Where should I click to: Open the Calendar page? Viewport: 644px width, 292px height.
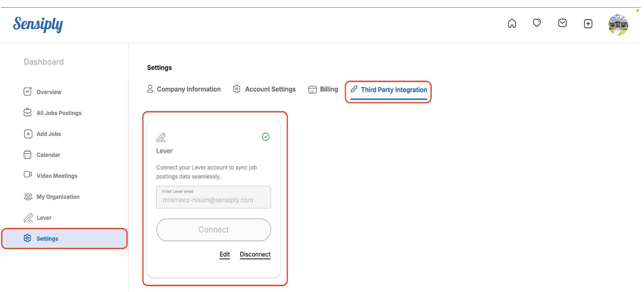[x=48, y=155]
